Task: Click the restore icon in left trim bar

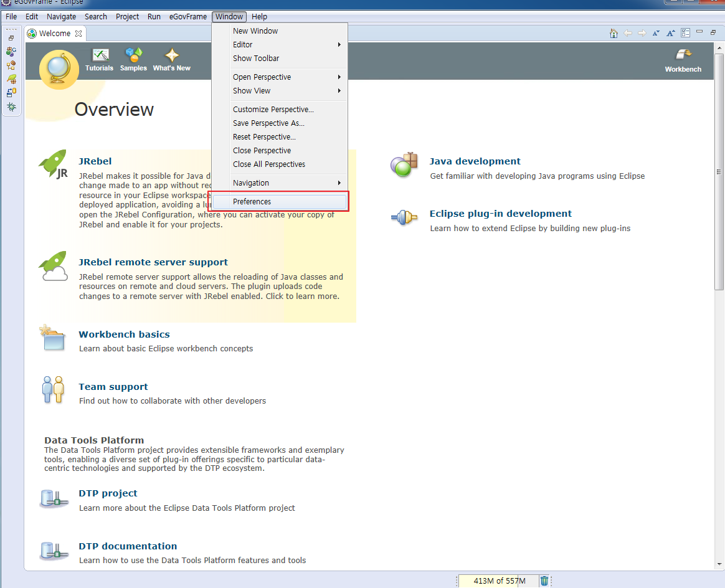Action: click(x=12, y=38)
